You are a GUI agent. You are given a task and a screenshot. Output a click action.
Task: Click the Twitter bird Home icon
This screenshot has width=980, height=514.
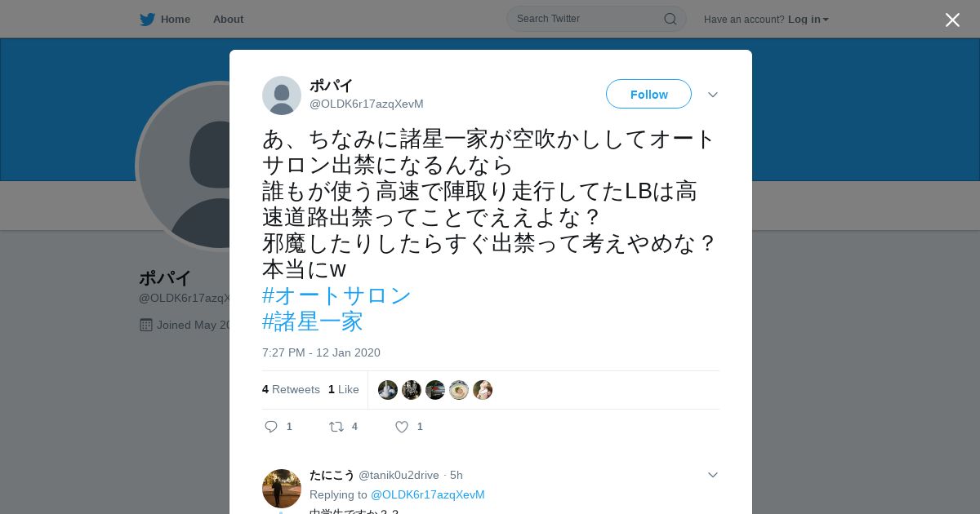[x=147, y=19]
